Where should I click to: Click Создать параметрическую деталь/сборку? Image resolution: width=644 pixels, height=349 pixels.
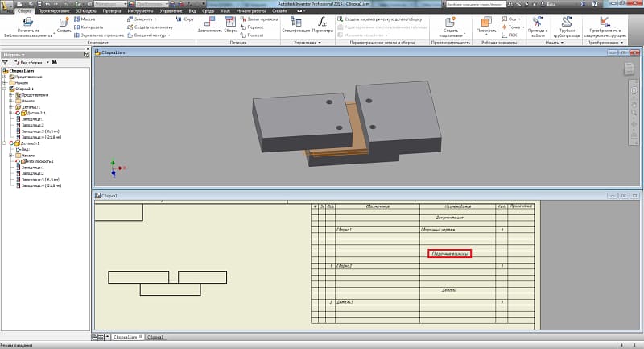coord(379,19)
